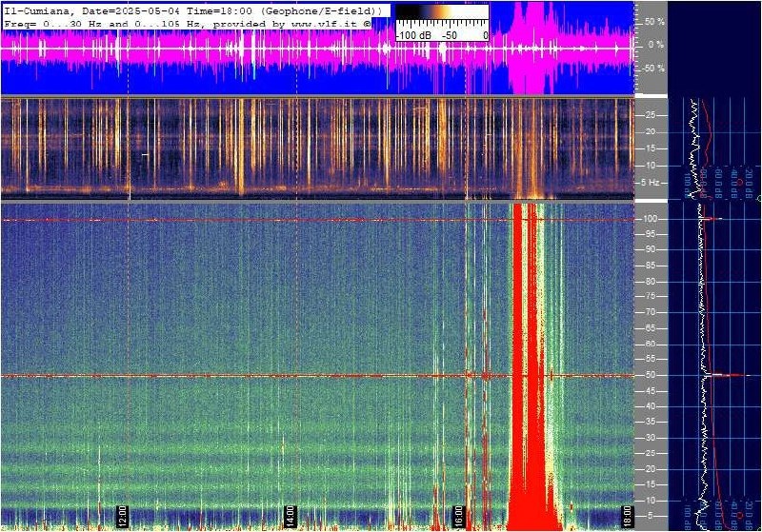
Task: Click the '-50' color scale label
Action: [x=450, y=35]
